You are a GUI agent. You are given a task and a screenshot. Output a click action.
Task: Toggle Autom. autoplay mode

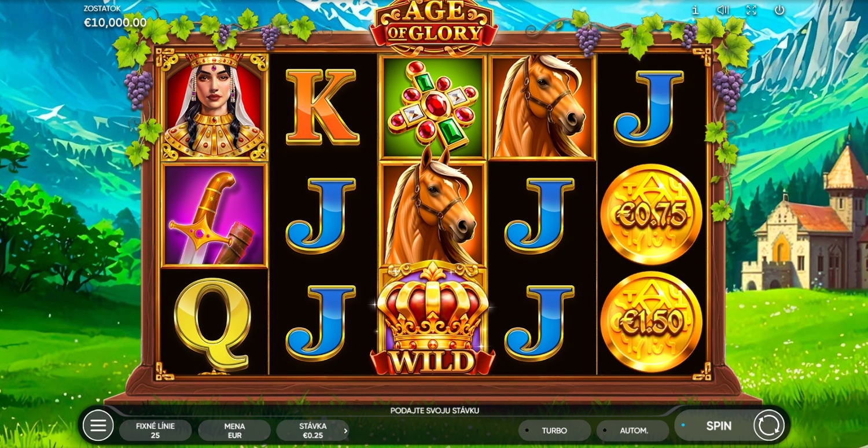coord(633,431)
